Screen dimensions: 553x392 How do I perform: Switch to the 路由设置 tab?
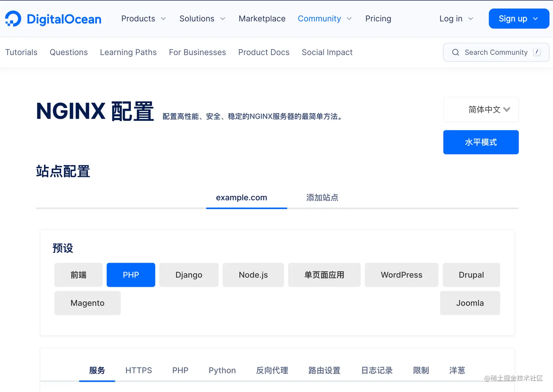pos(324,370)
